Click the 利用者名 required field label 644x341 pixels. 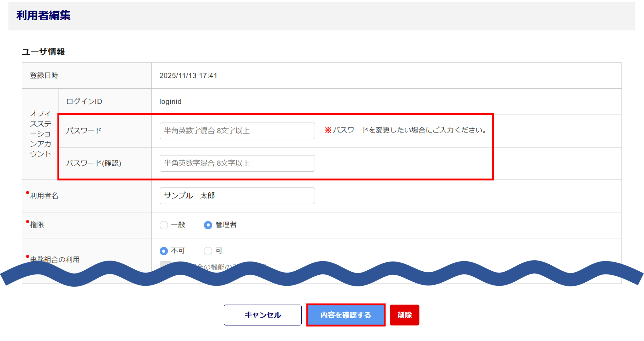(x=44, y=196)
